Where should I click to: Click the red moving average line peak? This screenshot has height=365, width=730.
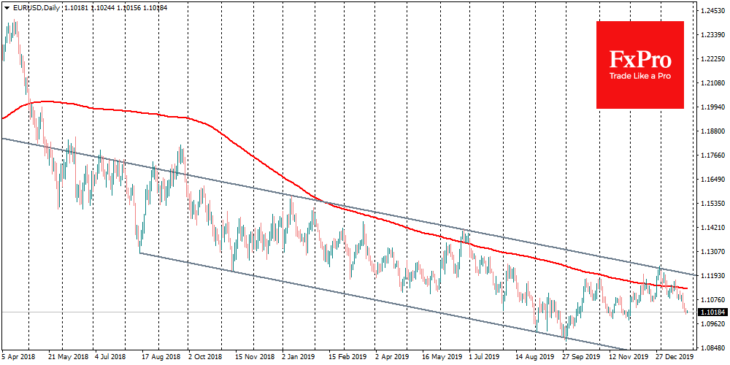(x=47, y=101)
